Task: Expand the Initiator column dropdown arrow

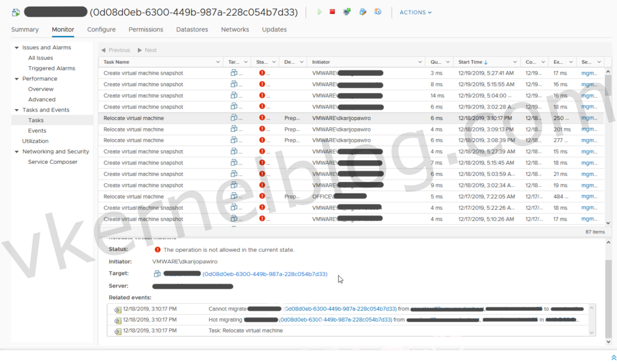Action: [x=420, y=62]
